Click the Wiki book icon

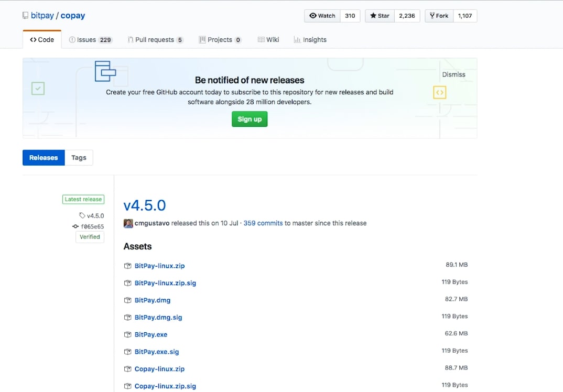(x=261, y=40)
